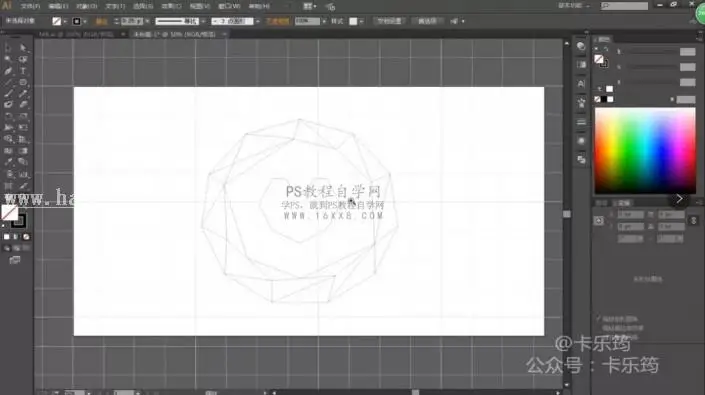Select the Perspective Grid tool
Image resolution: width=705 pixels, height=395 pixels.
(23, 139)
